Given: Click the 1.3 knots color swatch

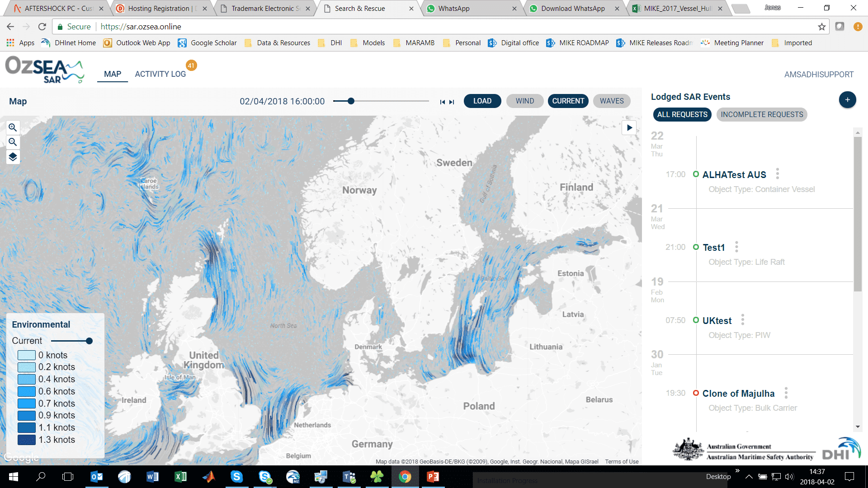Looking at the screenshot, I should click(x=27, y=440).
